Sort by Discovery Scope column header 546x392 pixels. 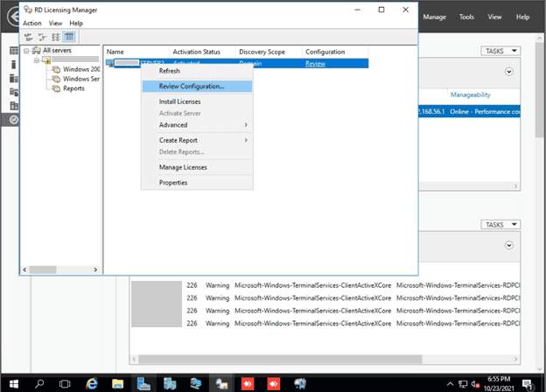coord(269,52)
